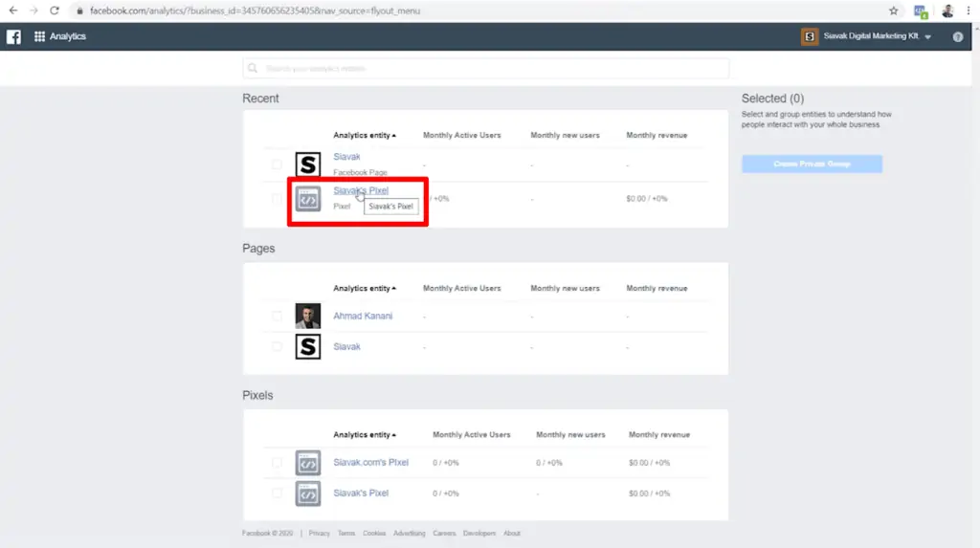Tick Siavak's Pixel checkbox in Pixels section

point(277,493)
